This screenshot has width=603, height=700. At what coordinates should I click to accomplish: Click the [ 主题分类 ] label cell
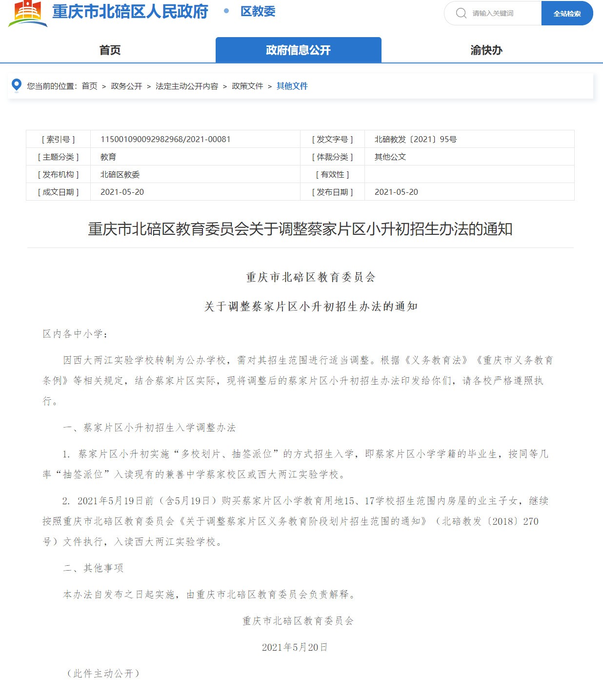[59, 157]
